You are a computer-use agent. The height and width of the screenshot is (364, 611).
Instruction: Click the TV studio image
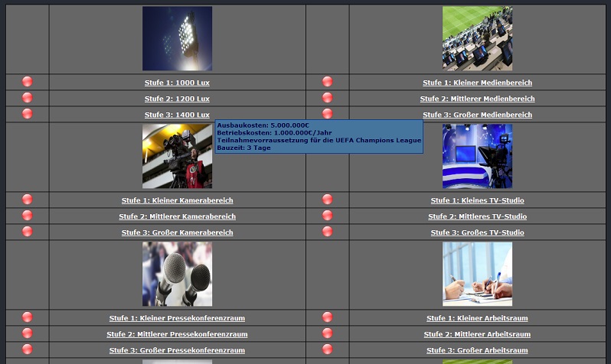[x=477, y=156]
